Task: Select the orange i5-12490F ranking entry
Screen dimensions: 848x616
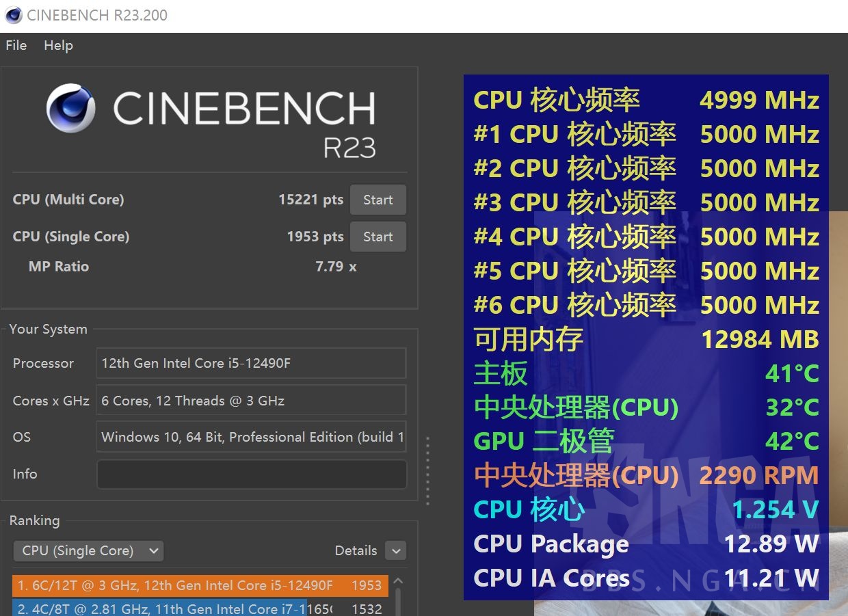Action: 200,586
